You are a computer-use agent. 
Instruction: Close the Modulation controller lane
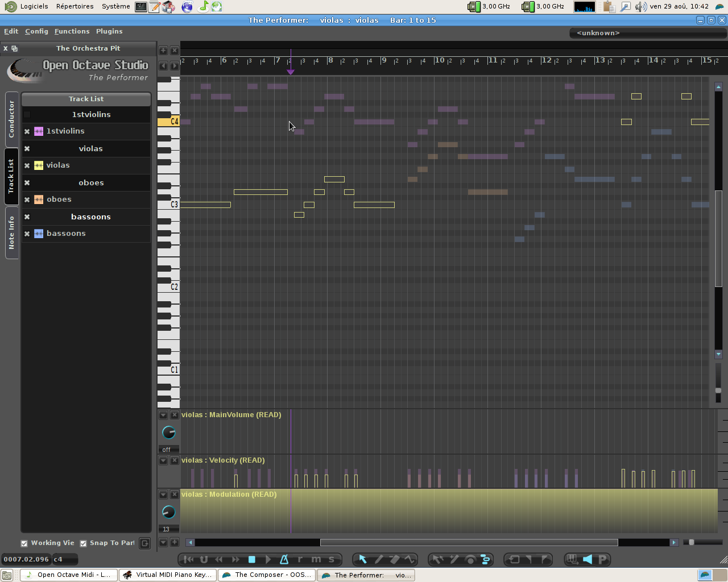point(175,494)
